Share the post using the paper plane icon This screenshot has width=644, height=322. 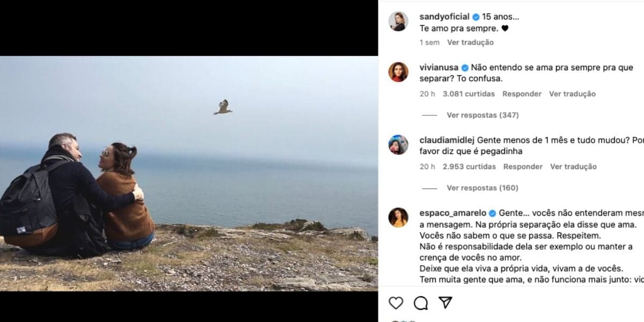coord(445,303)
